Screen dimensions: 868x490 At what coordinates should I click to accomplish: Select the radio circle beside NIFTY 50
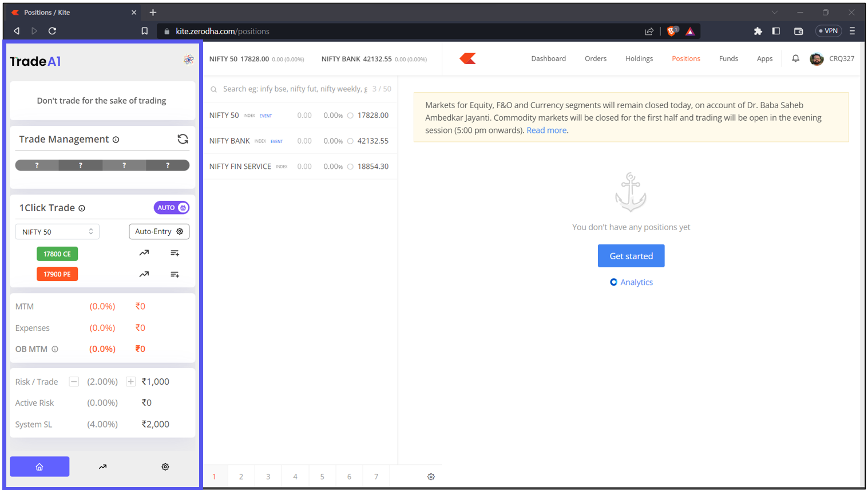tap(350, 116)
